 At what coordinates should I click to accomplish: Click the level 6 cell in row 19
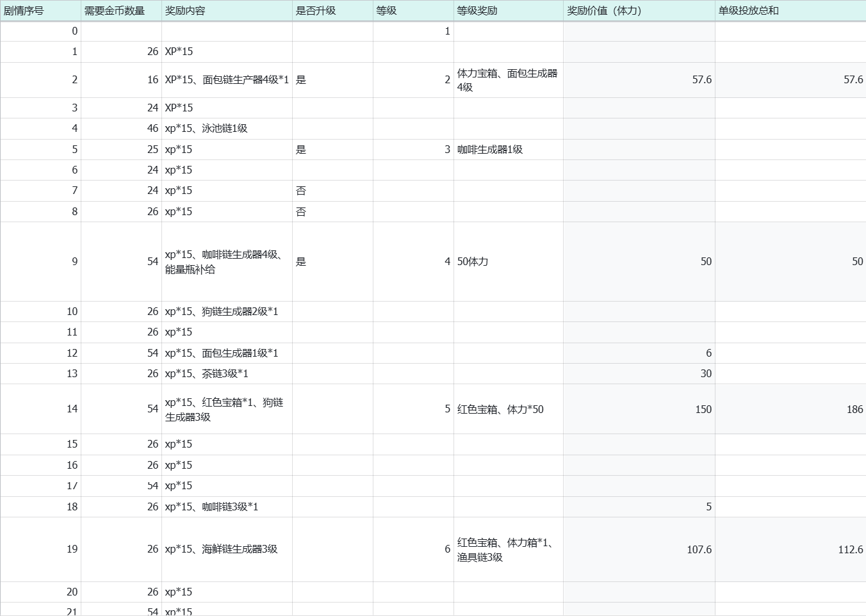point(413,549)
